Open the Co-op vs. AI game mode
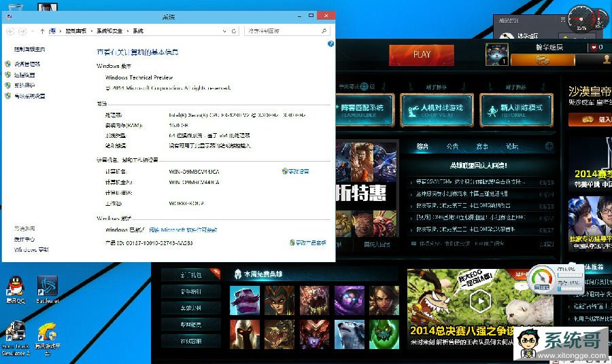This screenshot has width=612, height=364. pos(436,109)
